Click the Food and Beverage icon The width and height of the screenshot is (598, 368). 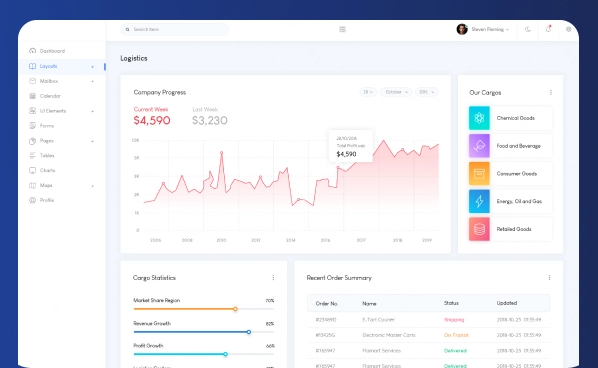tap(479, 146)
